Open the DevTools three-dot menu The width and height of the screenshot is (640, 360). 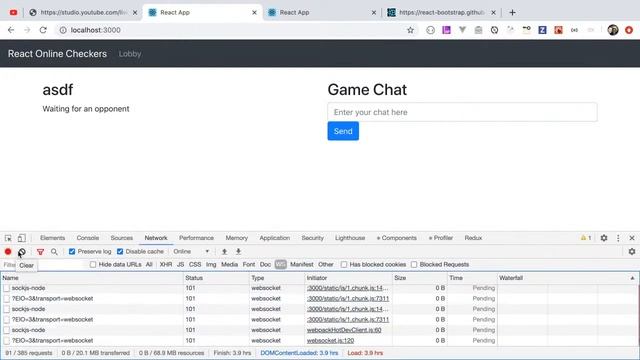pyautogui.click(x=618, y=238)
